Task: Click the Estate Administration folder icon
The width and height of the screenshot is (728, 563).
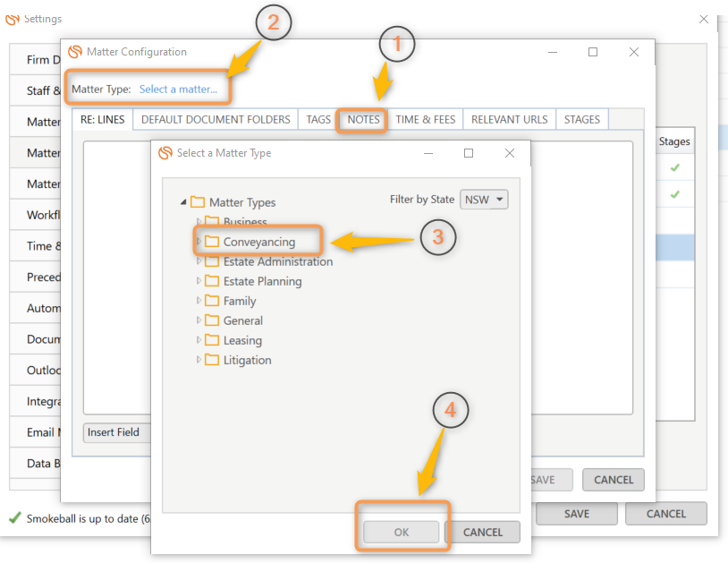Action: pos(212,261)
